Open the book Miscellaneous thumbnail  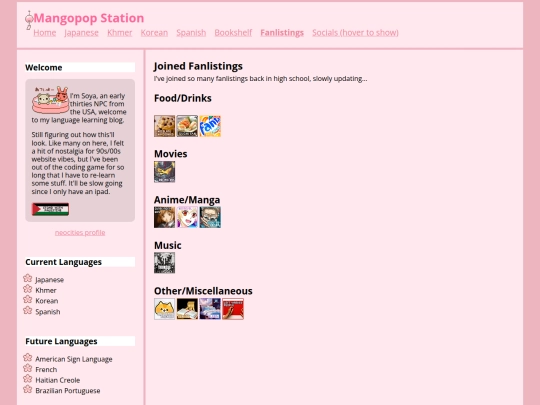(187, 309)
